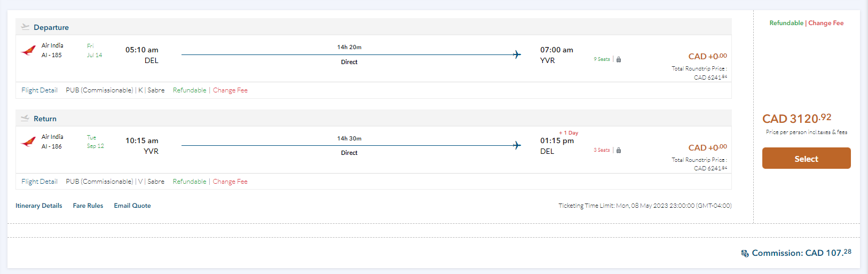
Task: Click Air India logo on AI-186 flight
Action: click(28, 142)
